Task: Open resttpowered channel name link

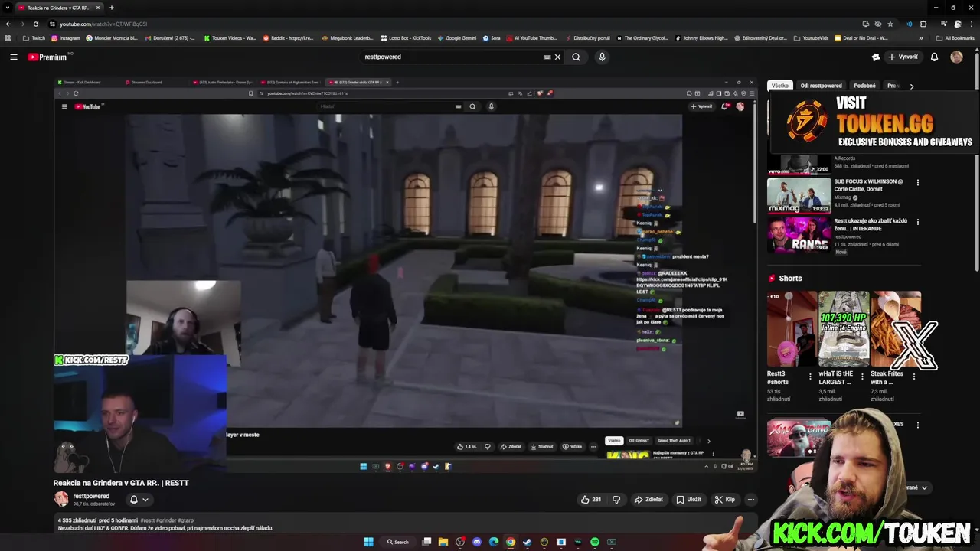Action: coord(91,496)
